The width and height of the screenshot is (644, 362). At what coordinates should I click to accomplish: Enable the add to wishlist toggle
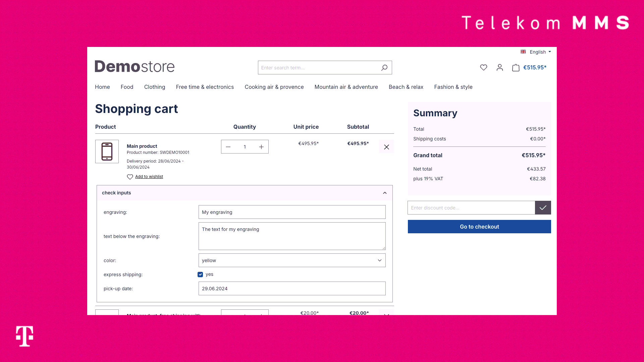145,176
